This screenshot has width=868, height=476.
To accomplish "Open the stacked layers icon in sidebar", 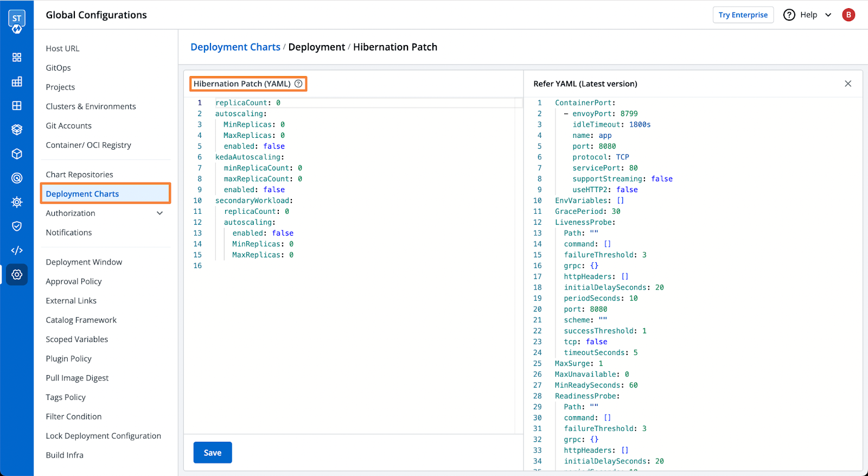I will tap(17, 130).
